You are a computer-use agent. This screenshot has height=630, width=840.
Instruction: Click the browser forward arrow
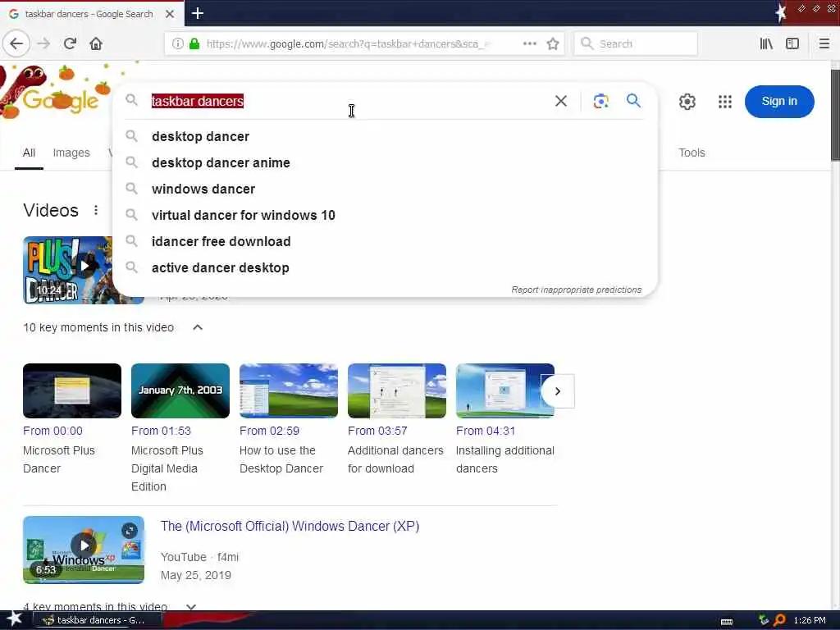point(44,43)
